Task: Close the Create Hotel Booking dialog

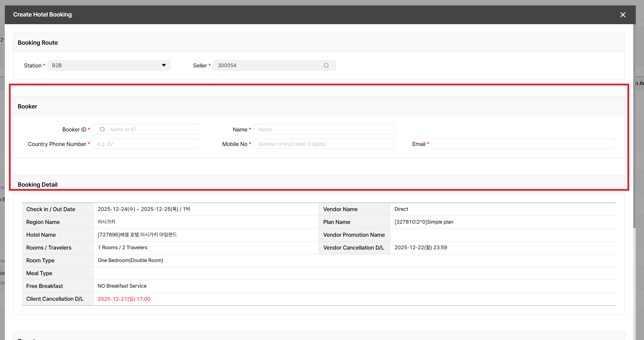Action: click(623, 15)
